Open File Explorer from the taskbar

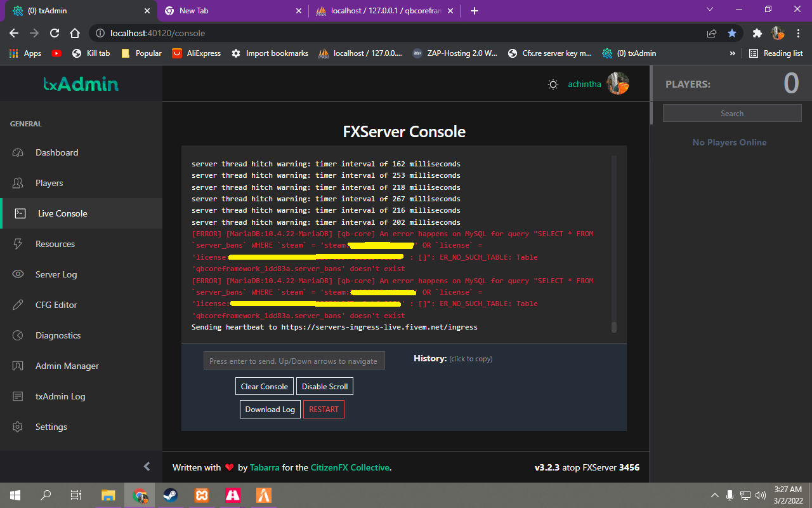pos(108,495)
